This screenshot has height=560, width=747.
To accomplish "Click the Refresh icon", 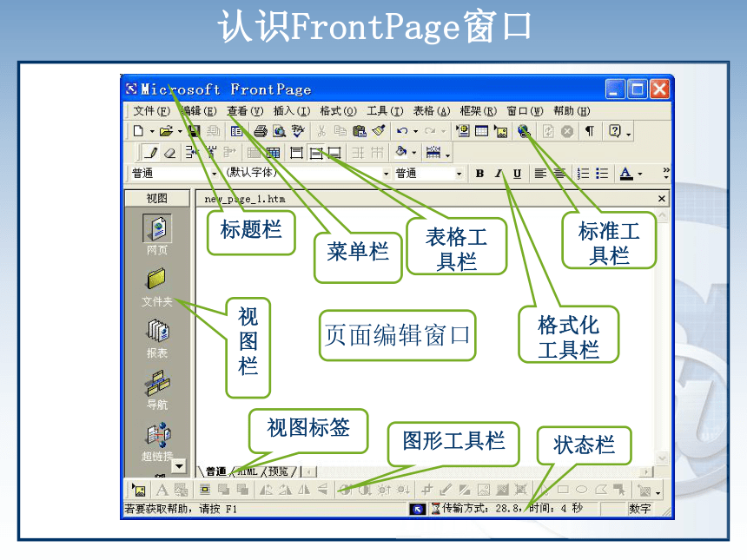I will coord(548,131).
